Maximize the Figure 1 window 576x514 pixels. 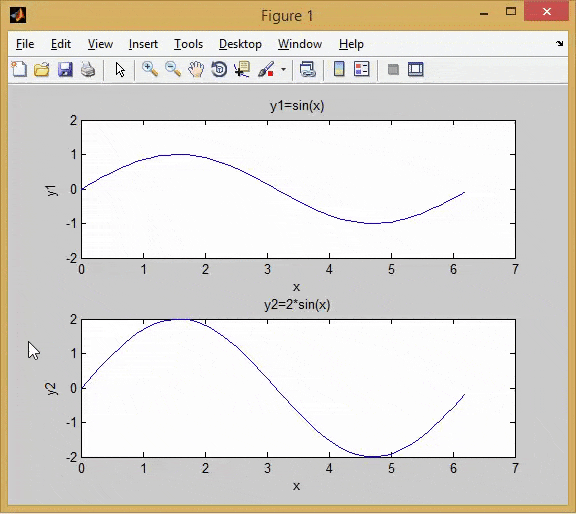(x=511, y=12)
